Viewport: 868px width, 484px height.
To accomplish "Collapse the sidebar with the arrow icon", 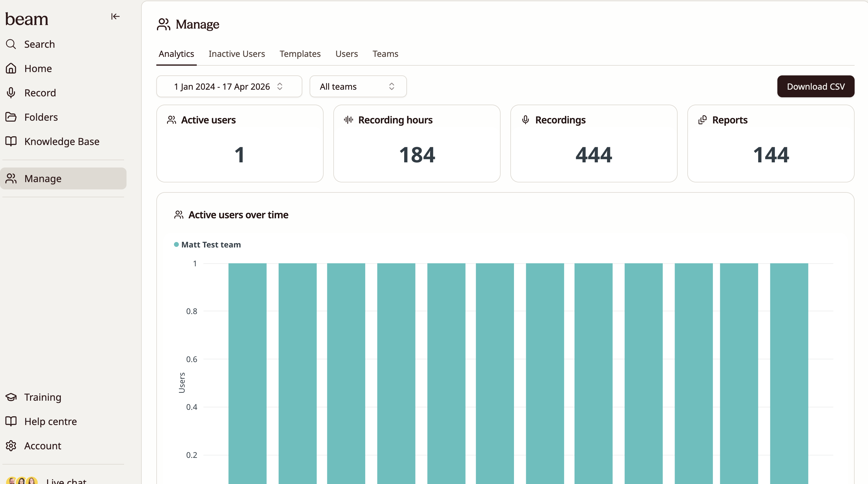I will click(x=115, y=16).
